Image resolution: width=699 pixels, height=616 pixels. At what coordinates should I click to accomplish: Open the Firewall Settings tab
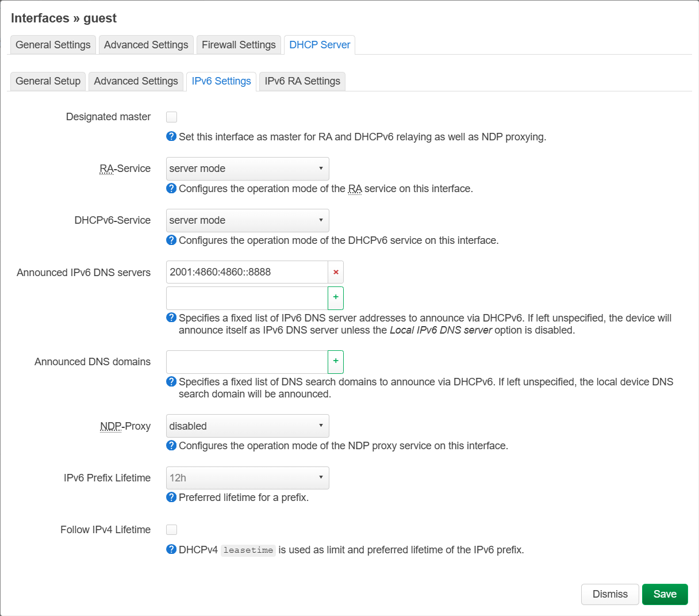tap(239, 45)
